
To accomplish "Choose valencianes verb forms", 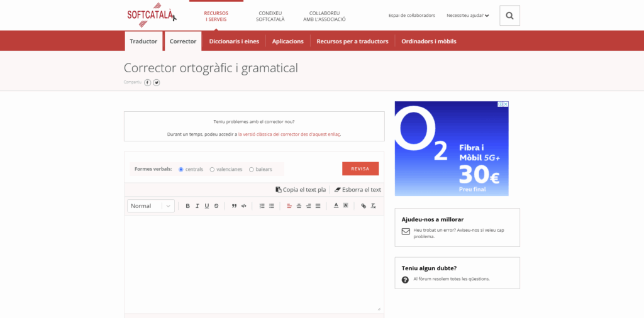I will (212, 169).
